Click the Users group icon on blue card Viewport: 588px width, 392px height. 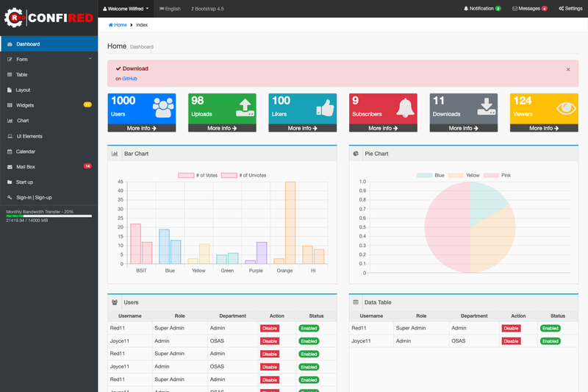point(163,107)
